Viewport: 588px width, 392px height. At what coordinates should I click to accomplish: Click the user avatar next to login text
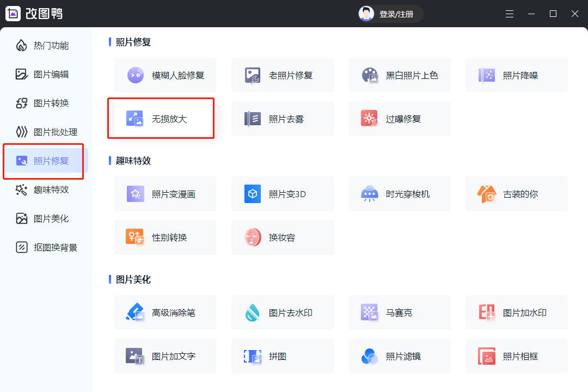[x=366, y=14]
